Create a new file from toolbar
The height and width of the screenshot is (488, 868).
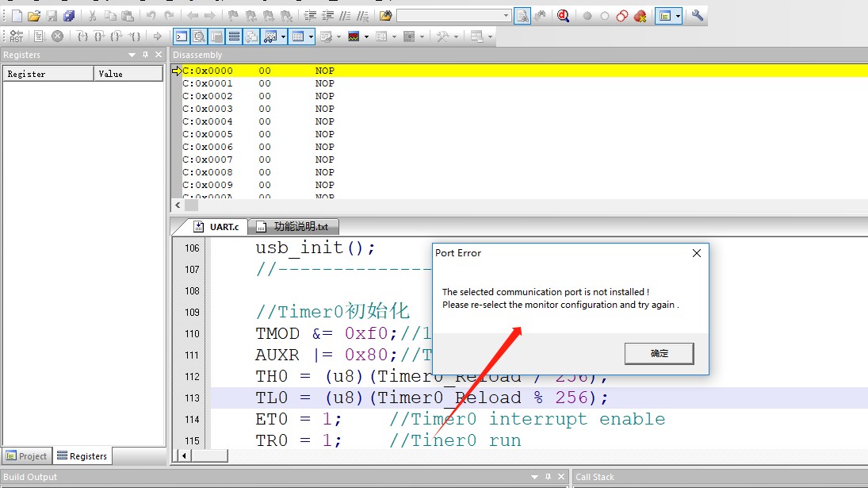(x=17, y=16)
